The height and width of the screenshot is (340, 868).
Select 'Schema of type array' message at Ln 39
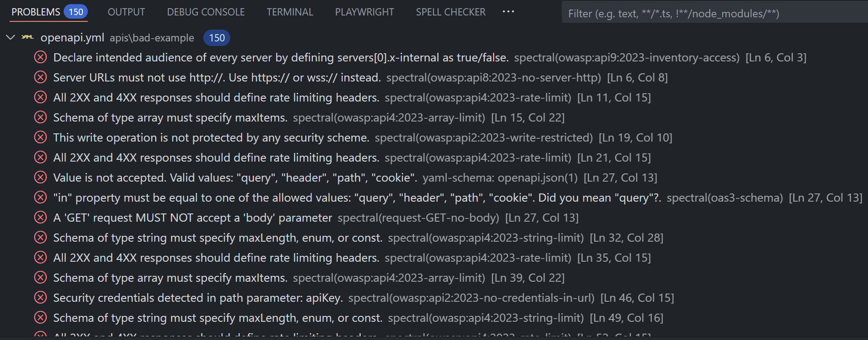(x=170, y=278)
